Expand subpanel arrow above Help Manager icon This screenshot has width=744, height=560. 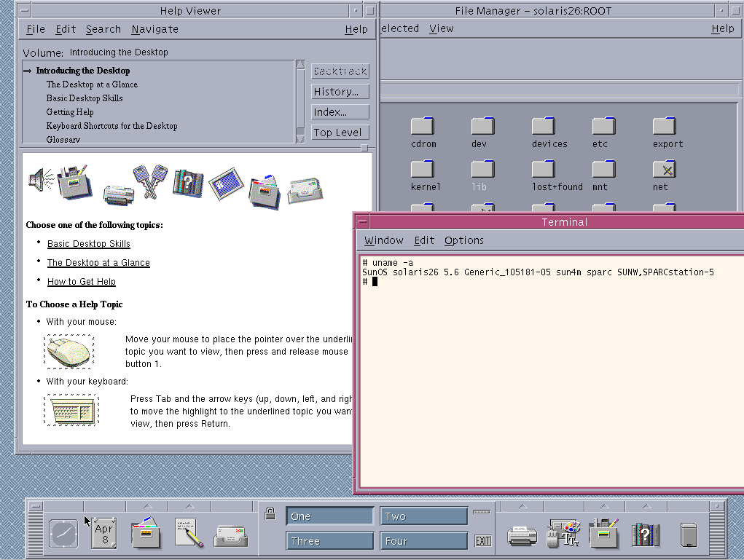pyautogui.click(x=646, y=506)
